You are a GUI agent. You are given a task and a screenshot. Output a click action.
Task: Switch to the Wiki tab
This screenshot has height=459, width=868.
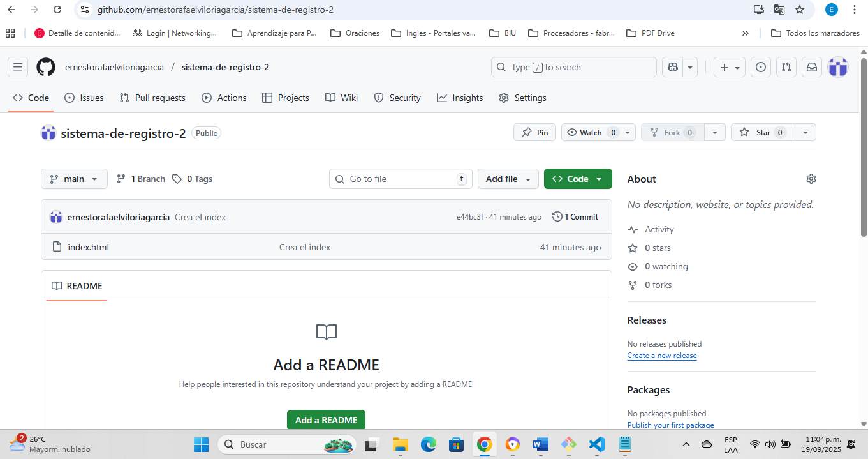coord(341,98)
